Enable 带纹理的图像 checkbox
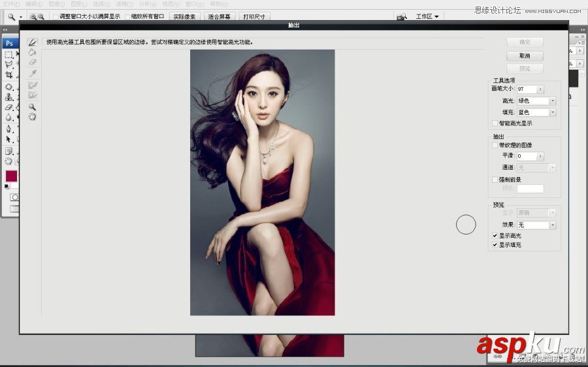 (x=495, y=145)
